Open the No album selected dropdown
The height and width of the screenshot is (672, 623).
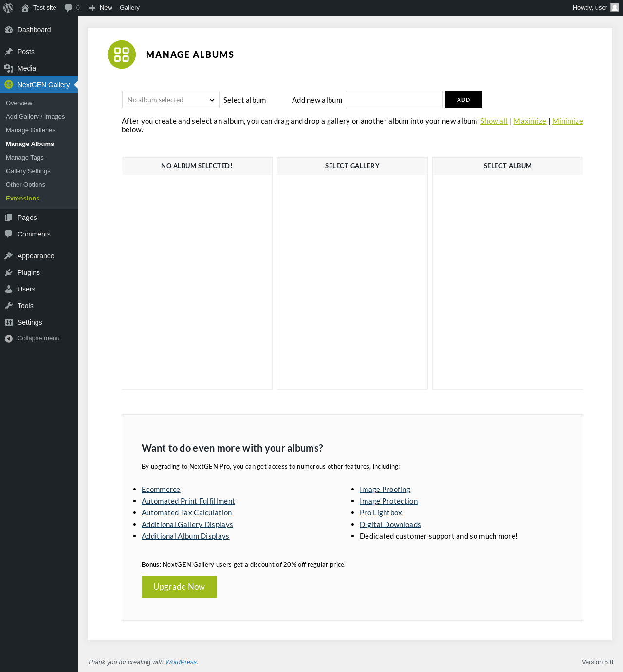click(x=171, y=100)
